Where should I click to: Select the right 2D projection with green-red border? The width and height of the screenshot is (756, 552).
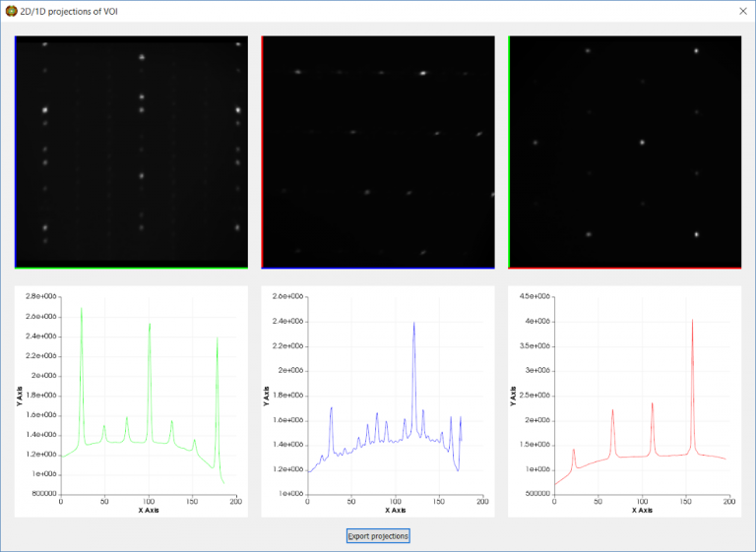coord(624,153)
